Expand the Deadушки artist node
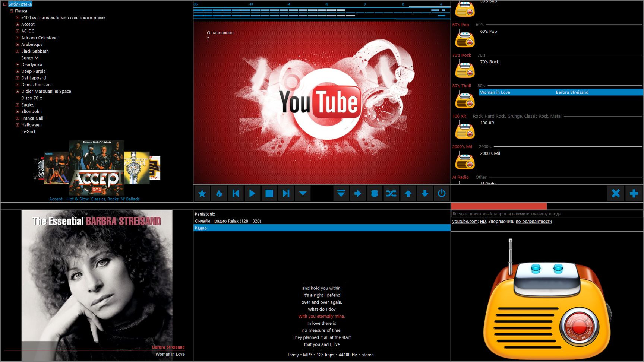The image size is (644, 362). point(18,64)
